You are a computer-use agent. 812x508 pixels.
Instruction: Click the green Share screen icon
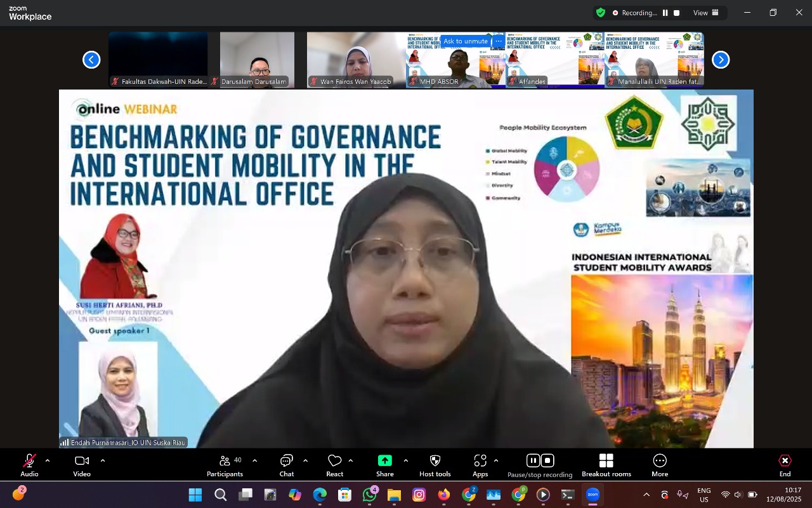pyautogui.click(x=384, y=461)
